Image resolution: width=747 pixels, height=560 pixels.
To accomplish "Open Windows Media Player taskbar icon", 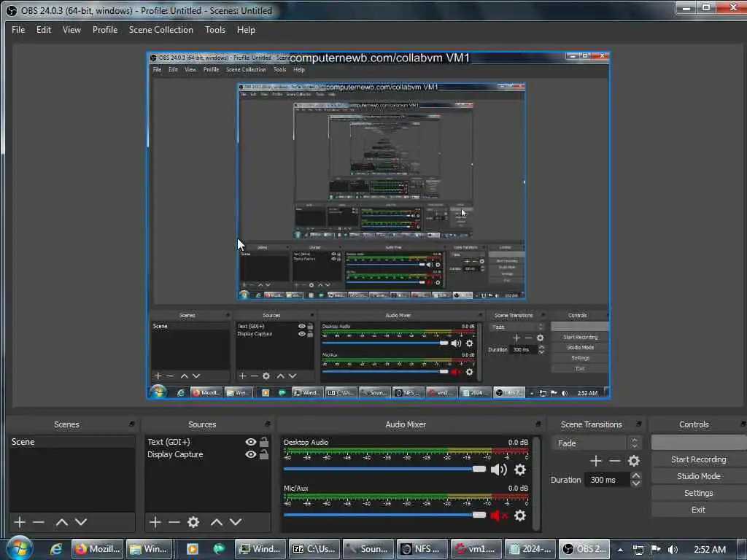I will pyautogui.click(x=192, y=549).
